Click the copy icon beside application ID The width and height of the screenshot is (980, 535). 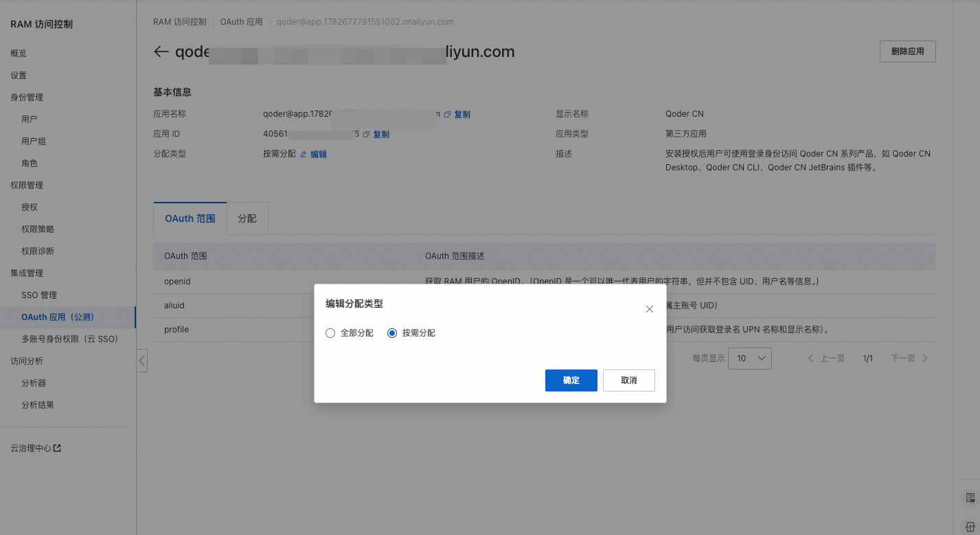pyautogui.click(x=366, y=135)
